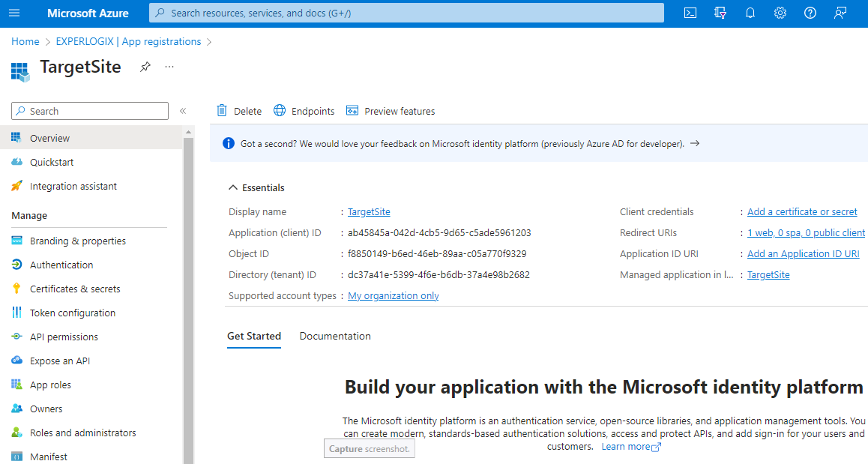Open Endpoints from the toolbar

click(304, 111)
